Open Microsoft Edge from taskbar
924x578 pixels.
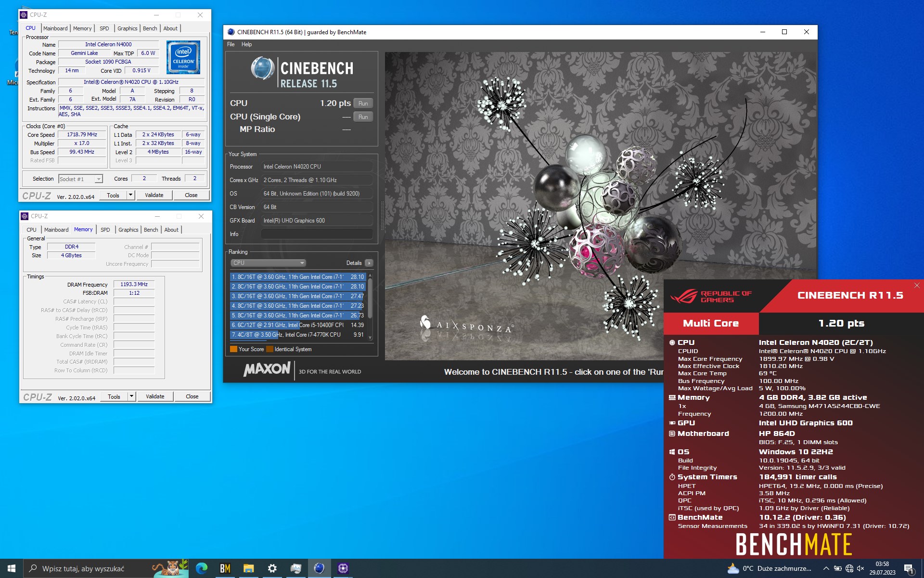(x=202, y=568)
